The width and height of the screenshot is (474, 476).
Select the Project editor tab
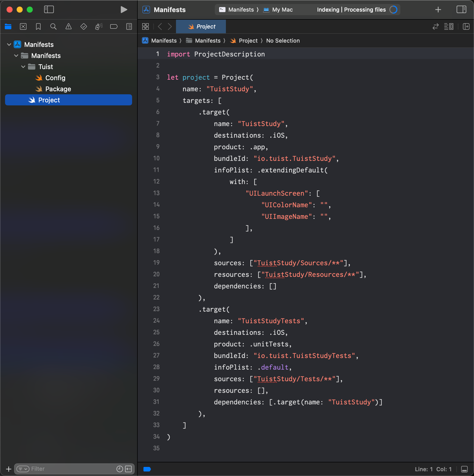(201, 26)
